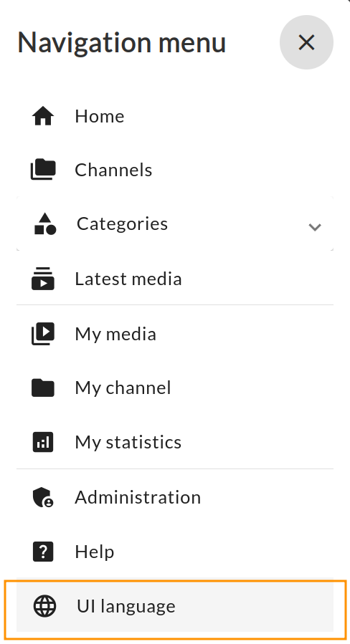Click the Help question mark icon
Viewport: 350px width, 644px height.
(x=43, y=552)
